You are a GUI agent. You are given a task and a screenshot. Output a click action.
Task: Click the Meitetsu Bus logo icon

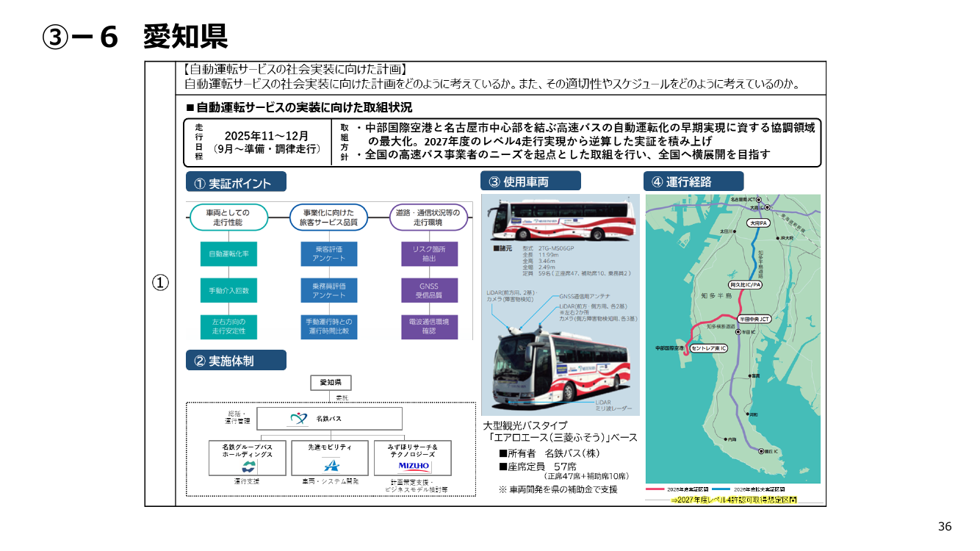click(298, 418)
